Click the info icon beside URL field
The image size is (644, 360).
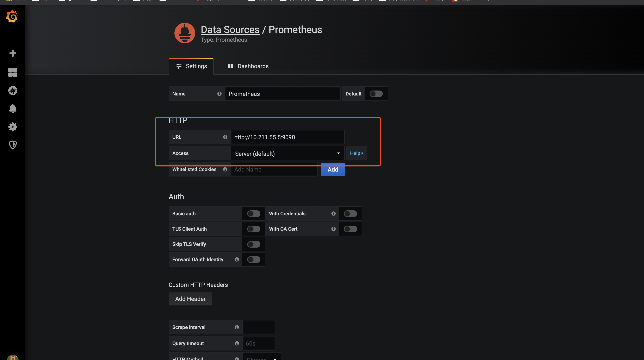click(x=225, y=137)
